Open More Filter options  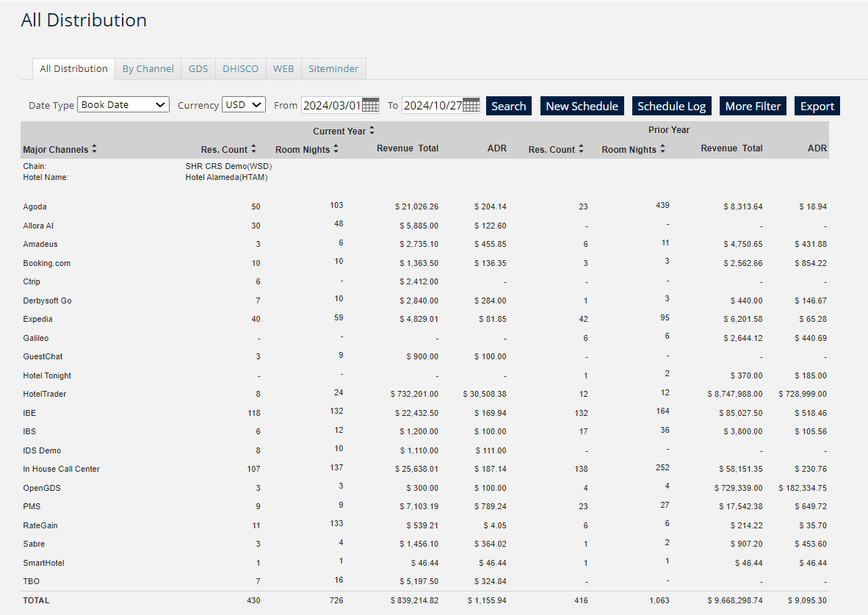pos(753,106)
